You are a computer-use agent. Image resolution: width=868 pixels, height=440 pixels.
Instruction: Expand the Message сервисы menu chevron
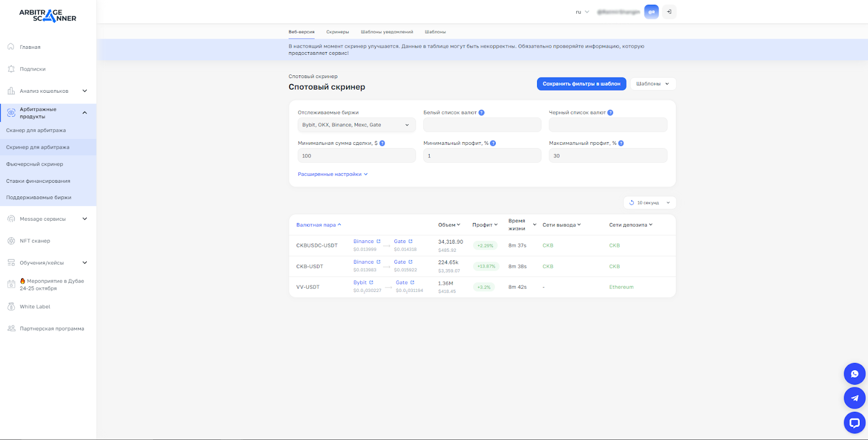tap(85, 219)
